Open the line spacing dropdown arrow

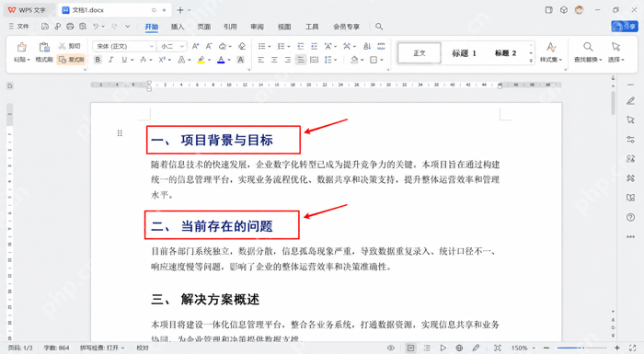336,61
